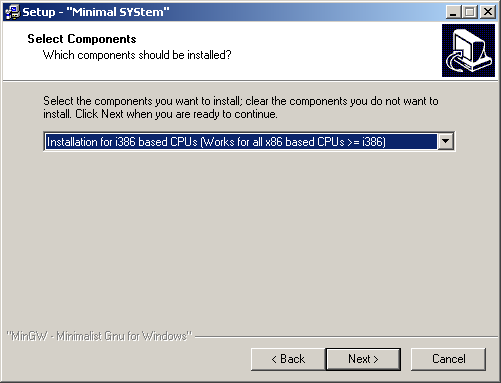
Task: Click the "Select Components" heading
Action: (82, 39)
